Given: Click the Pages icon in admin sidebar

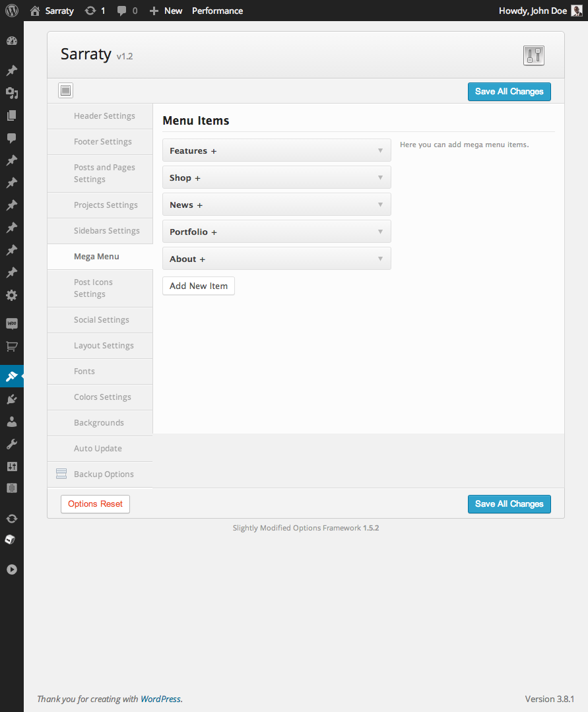Looking at the screenshot, I should click(x=11, y=115).
